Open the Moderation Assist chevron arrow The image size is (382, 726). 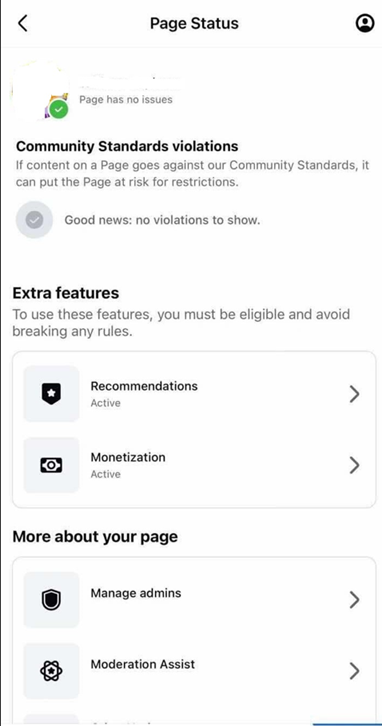tap(354, 671)
